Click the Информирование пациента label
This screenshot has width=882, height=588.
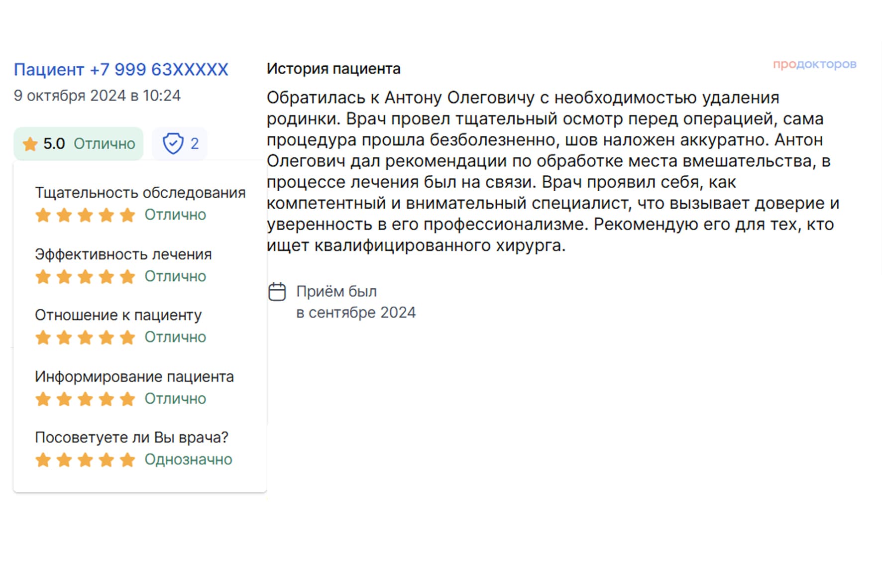[134, 377]
